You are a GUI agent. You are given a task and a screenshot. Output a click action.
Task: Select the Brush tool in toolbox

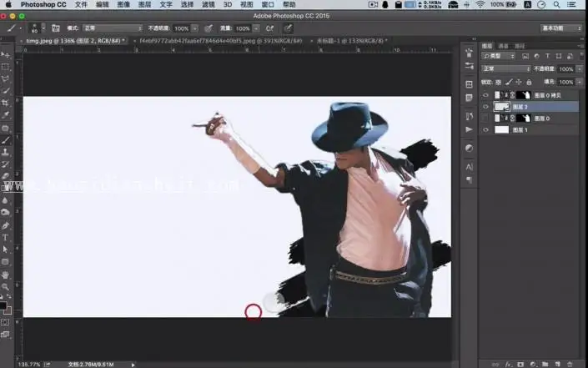(x=5, y=140)
